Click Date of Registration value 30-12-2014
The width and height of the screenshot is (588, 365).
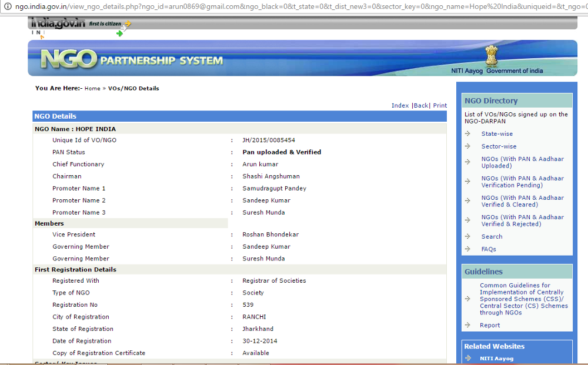259,341
